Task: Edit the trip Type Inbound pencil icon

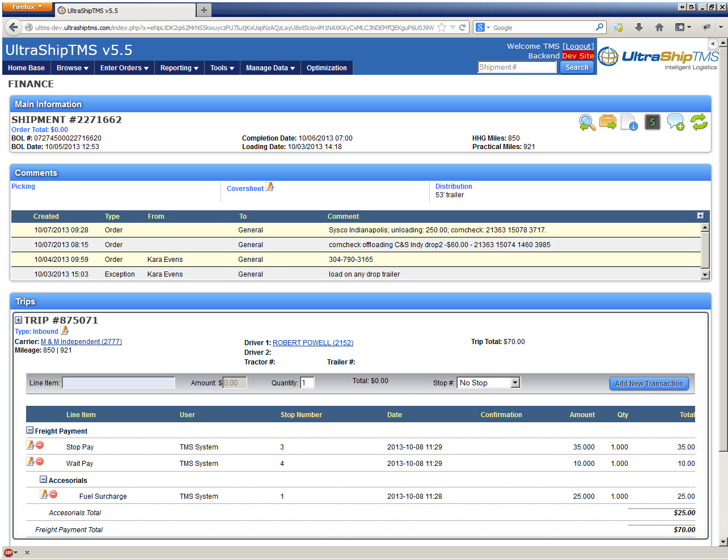Action: click(x=65, y=330)
